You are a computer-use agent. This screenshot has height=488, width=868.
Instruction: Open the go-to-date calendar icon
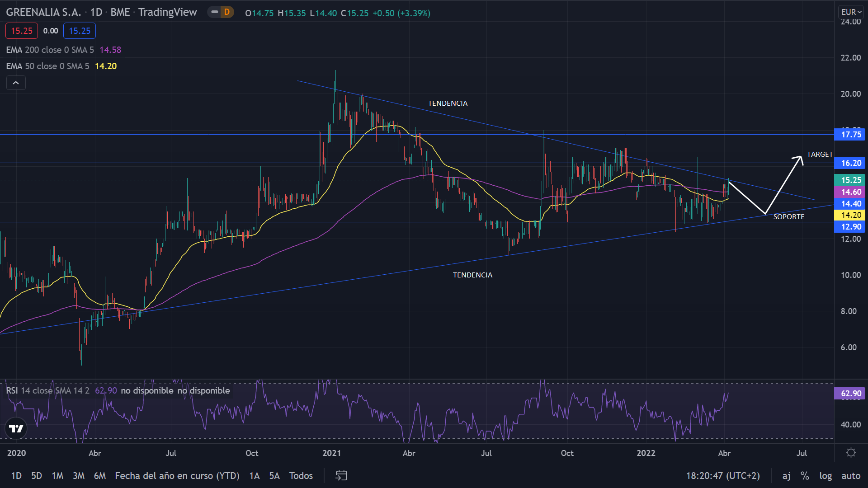click(341, 475)
